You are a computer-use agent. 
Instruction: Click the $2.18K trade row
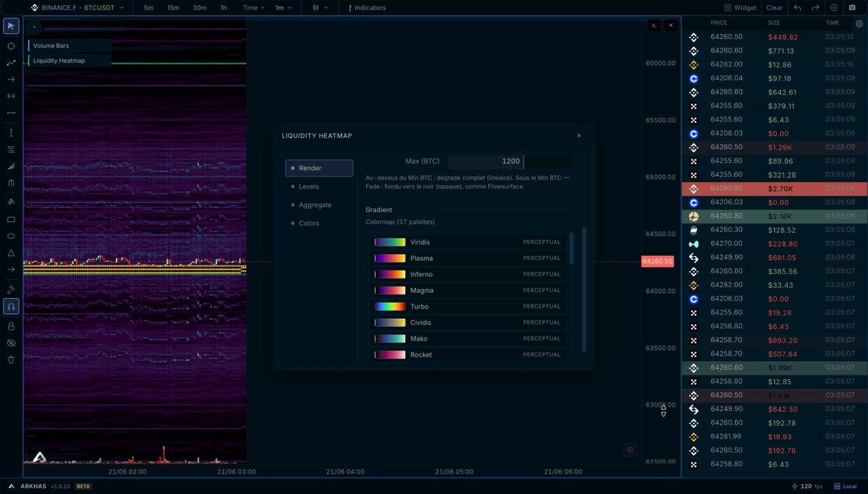point(775,216)
